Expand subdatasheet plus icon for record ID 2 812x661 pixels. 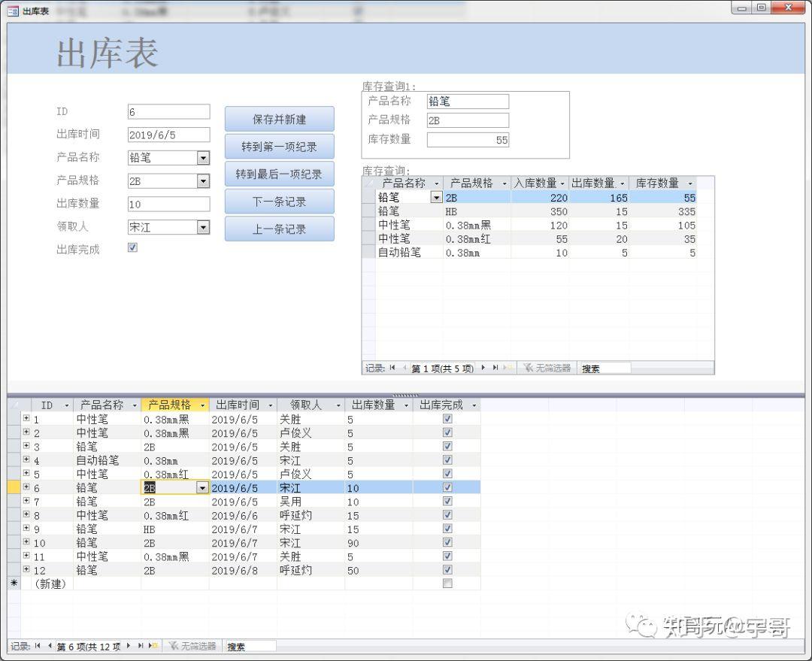(x=26, y=432)
